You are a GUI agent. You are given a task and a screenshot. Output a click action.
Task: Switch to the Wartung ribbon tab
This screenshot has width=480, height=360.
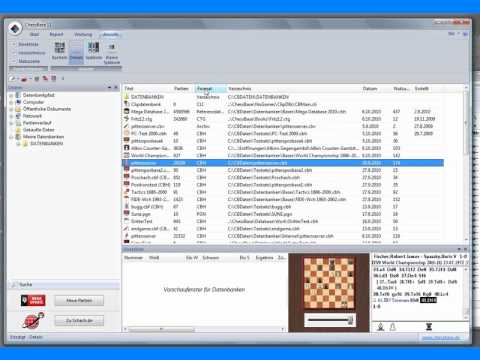[x=83, y=34]
